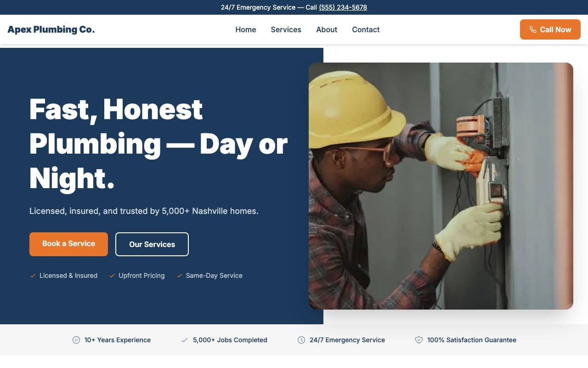Open the About page
This screenshot has height=368, width=588.
[326, 29]
